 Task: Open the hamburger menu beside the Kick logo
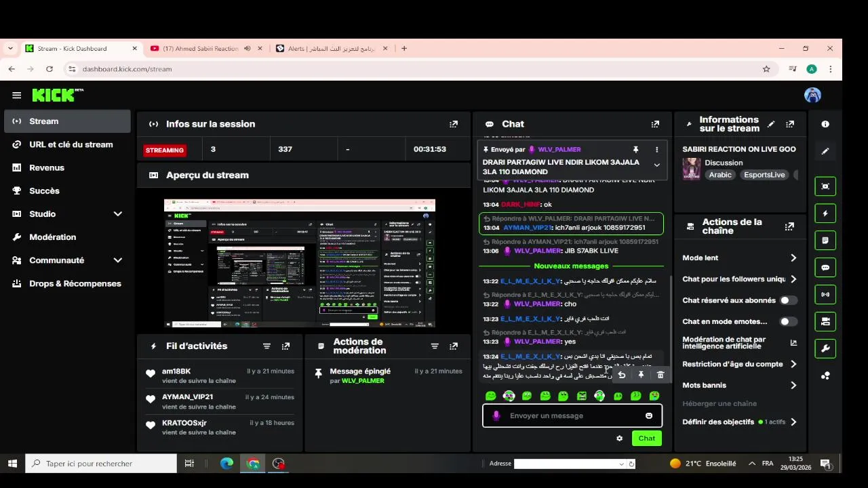pyautogui.click(x=16, y=96)
